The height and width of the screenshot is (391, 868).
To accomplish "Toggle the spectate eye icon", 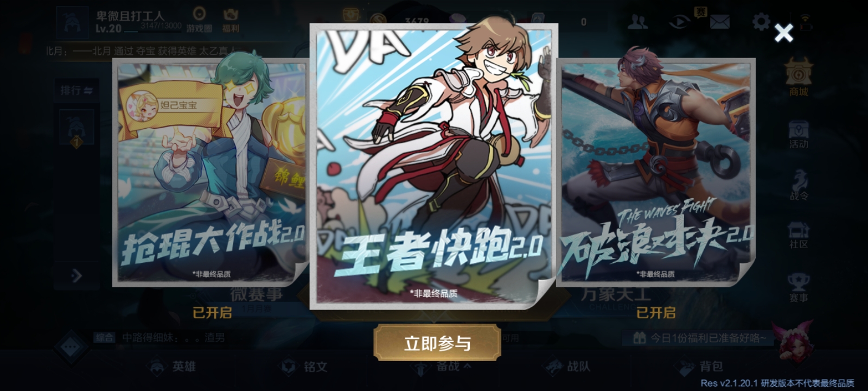I will [679, 22].
